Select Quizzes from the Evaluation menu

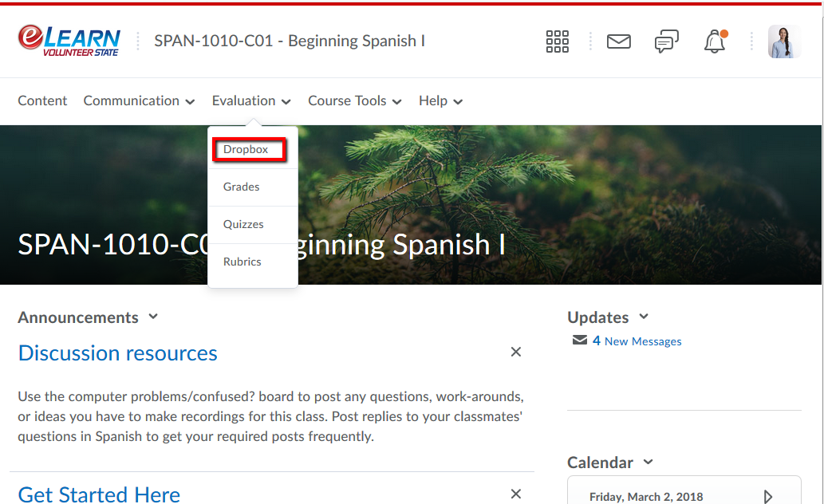tap(243, 224)
